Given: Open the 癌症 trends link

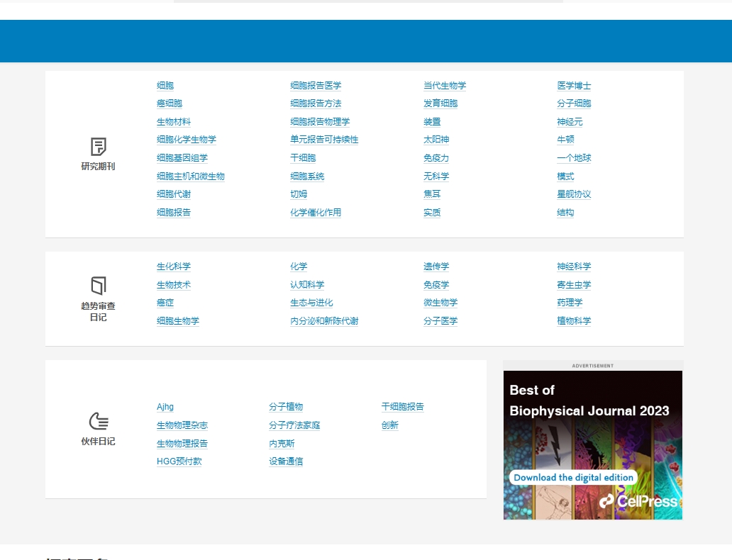Looking at the screenshot, I should (165, 303).
